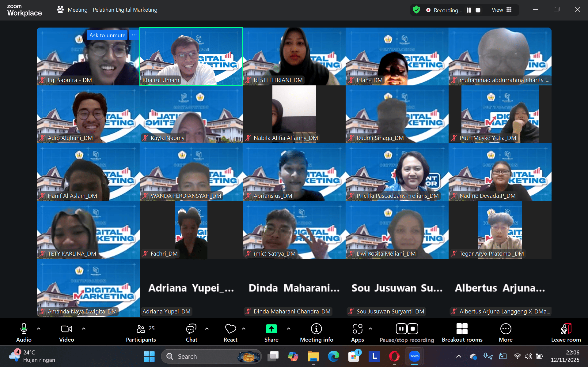Expand audio options arrow next to Audio
This screenshot has height=367, width=588.
[39, 329]
